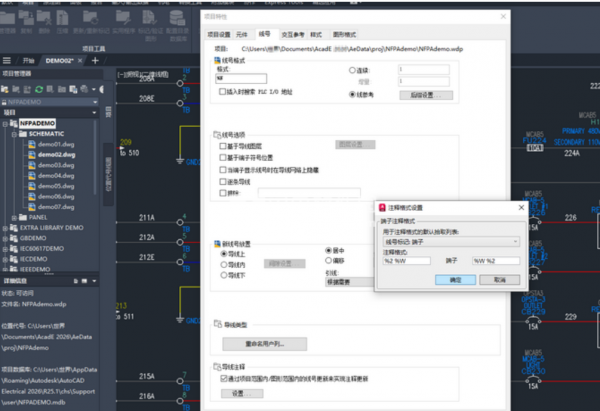Click the 线号格式 section icon
The image size is (600, 411).
[x=217, y=60]
